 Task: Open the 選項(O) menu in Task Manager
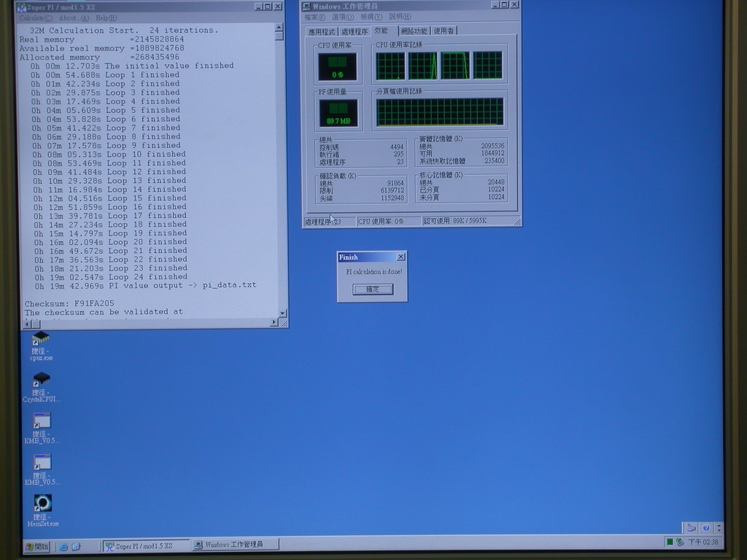(x=343, y=17)
